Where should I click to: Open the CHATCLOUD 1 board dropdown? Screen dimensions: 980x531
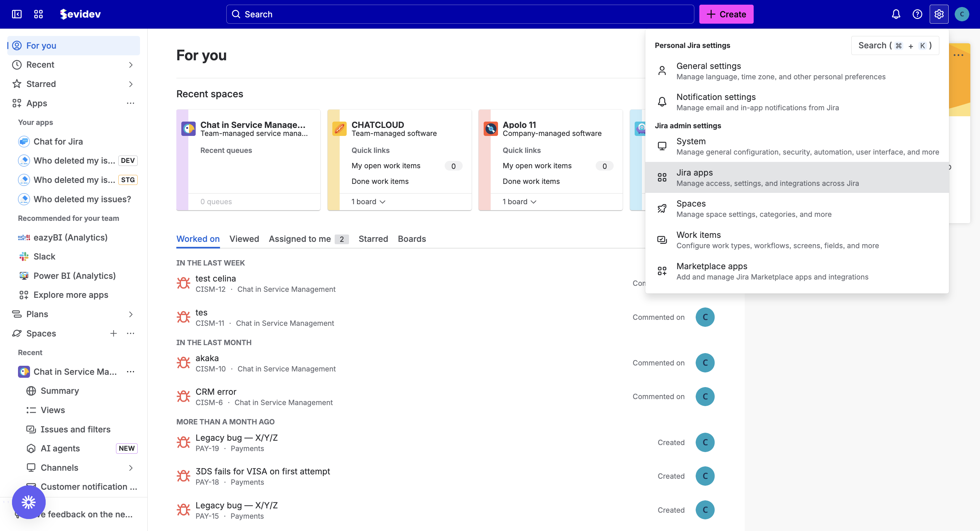point(368,202)
